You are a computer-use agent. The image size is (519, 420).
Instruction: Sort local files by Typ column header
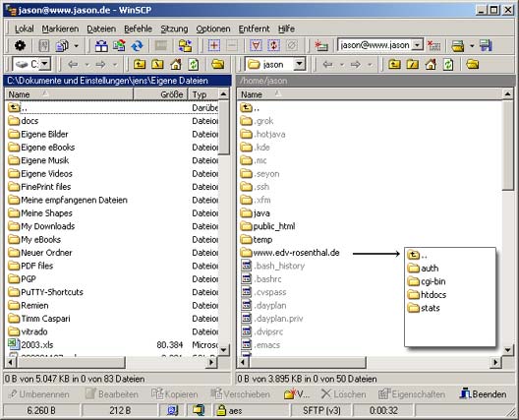(x=202, y=94)
